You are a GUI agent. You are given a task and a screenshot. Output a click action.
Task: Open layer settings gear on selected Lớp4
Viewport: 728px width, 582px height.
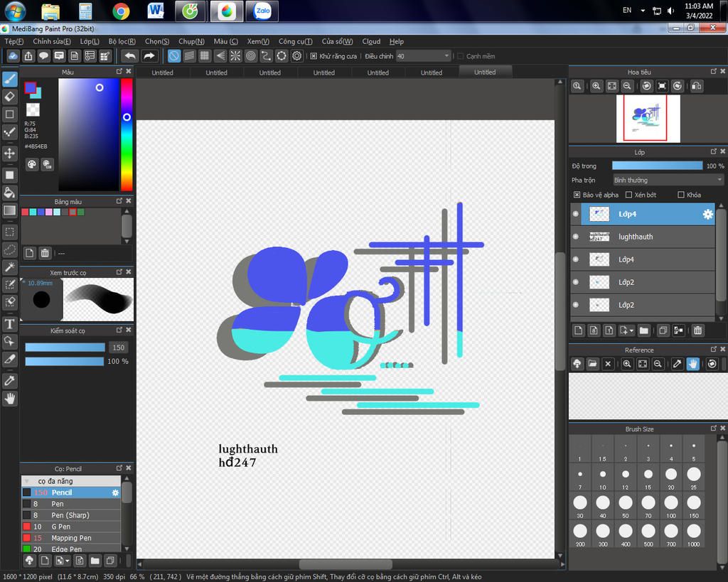707,214
